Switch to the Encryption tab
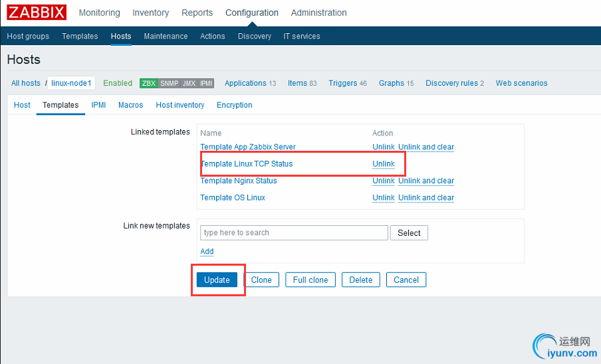The height and width of the screenshot is (364, 601). pos(234,105)
